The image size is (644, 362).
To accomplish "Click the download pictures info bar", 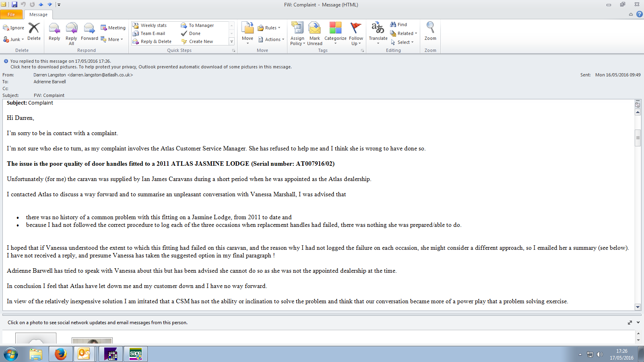I will click(x=151, y=67).
